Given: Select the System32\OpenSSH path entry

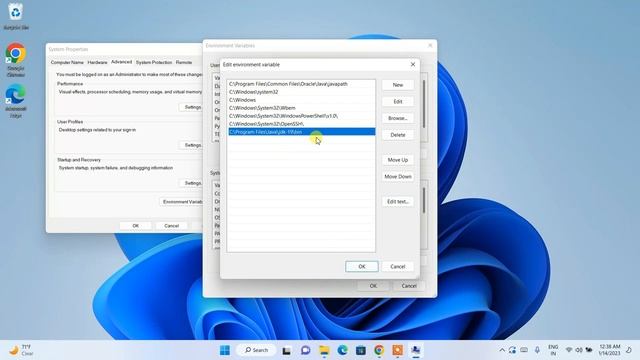Looking at the screenshot, I should coord(301,124).
